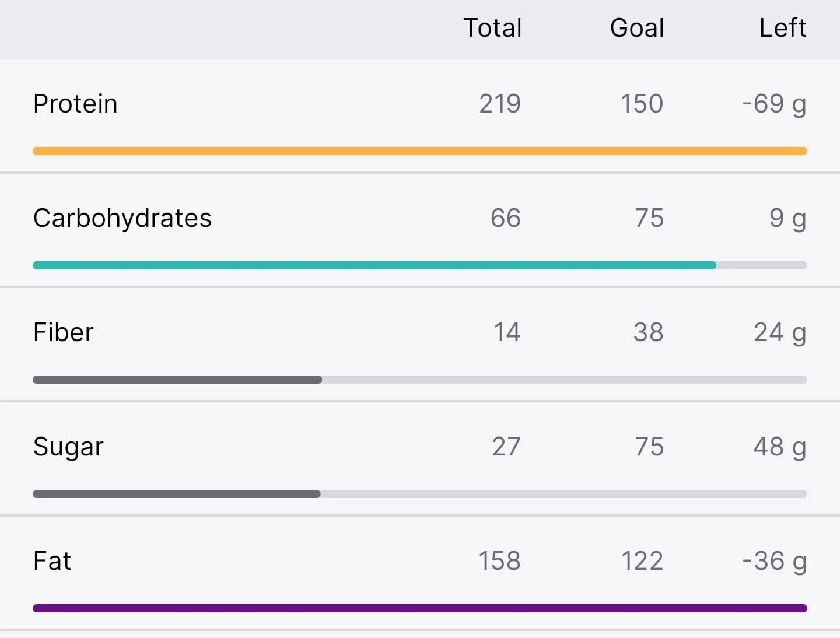Click the Total column header
Image resolution: width=840 pixels, height=638 pixels.
click(492, 28)
